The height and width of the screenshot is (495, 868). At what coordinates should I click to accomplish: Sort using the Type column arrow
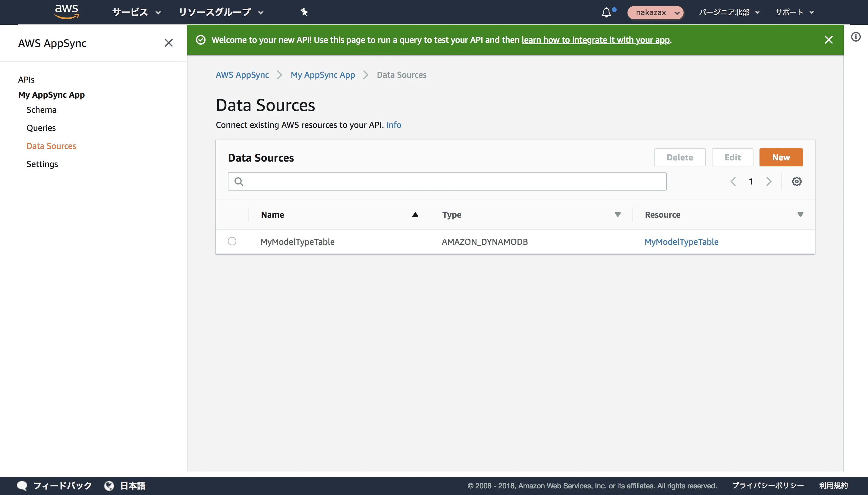click(x=618, y=215)
